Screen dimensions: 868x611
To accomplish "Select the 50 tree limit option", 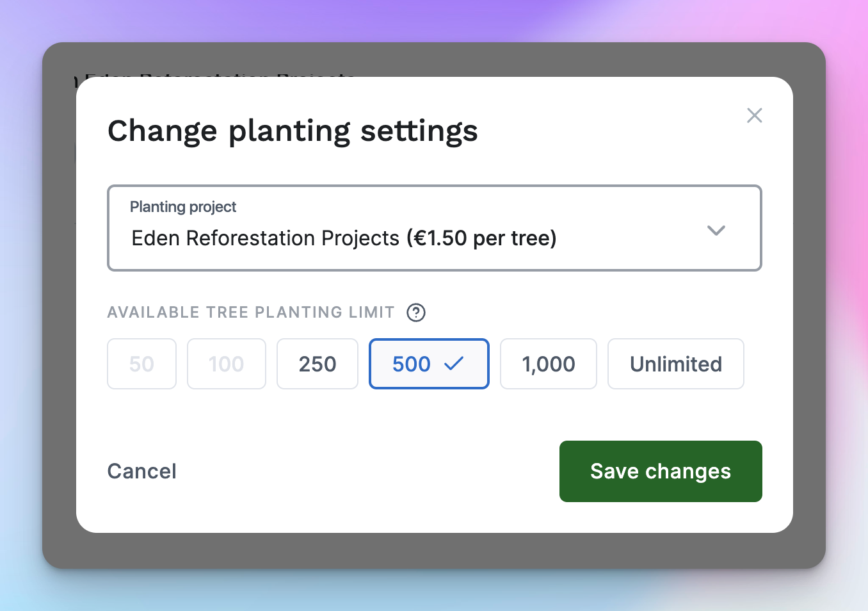I will (141, 364).
